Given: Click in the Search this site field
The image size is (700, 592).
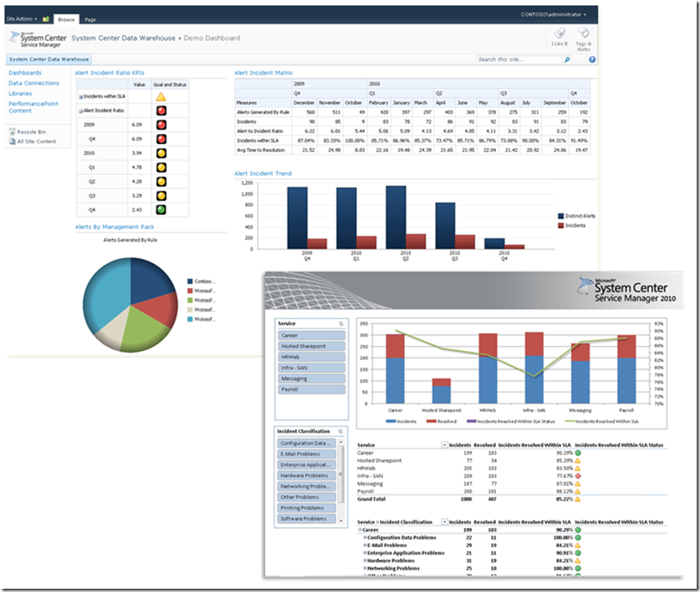Looking at the screenshot, I should point(519,59).
